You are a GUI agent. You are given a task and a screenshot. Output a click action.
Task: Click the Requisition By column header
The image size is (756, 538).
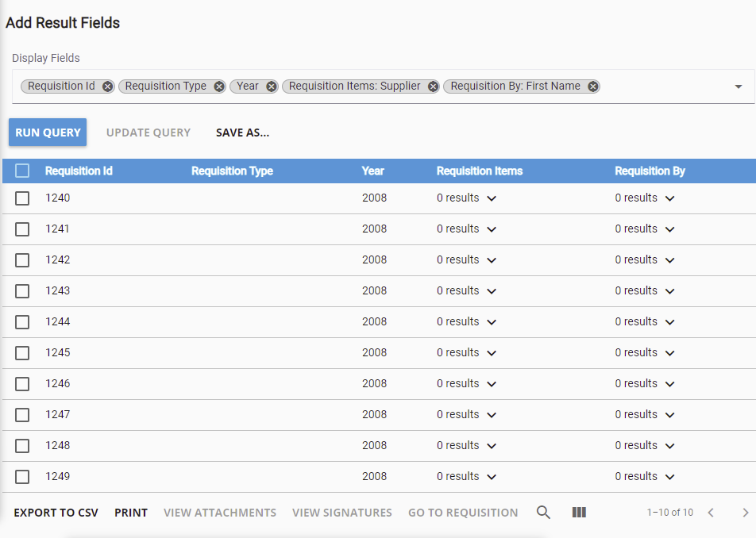click(650, 171)
